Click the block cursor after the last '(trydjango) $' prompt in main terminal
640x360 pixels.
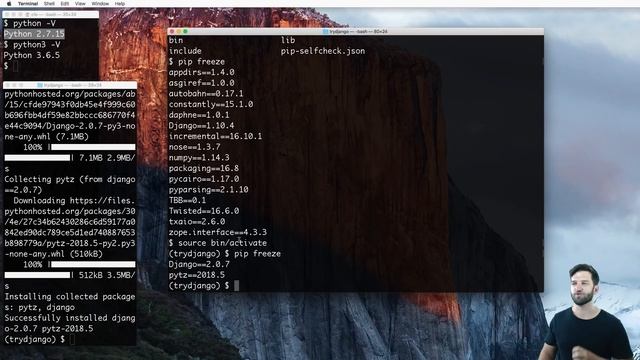[237, 286]
